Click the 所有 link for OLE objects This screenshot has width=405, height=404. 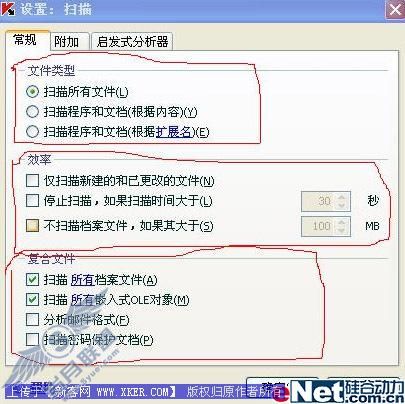pos(83,300)
